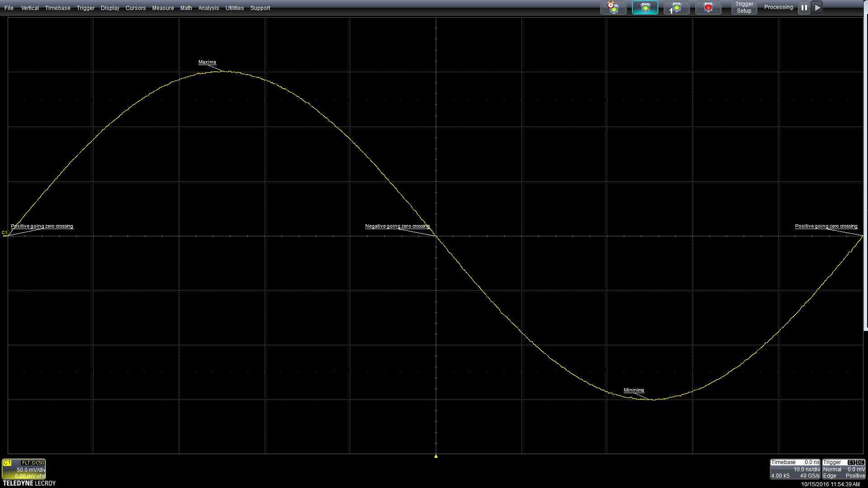
Task: Open the Vertical menu
Action: click(x=30, y=8)
